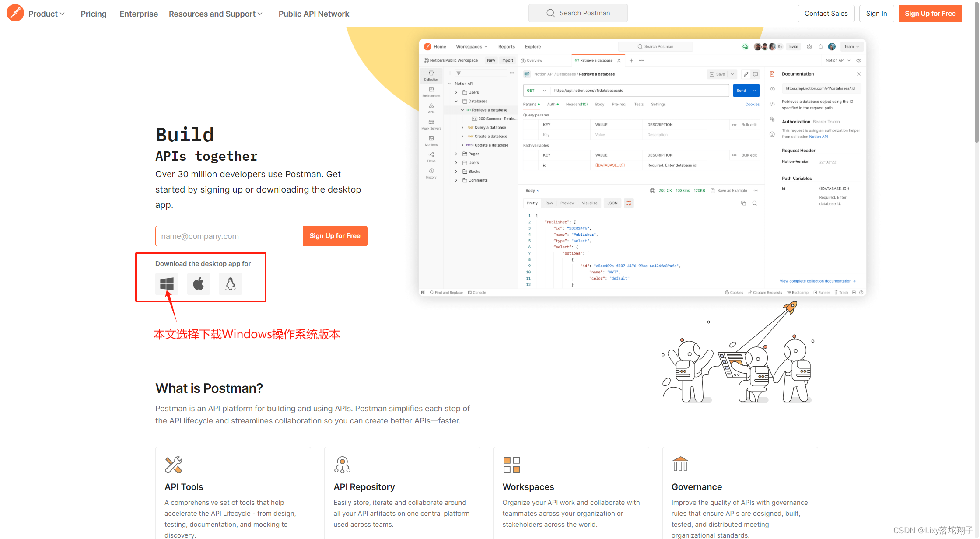Screen dimensions: 980x539
Task: Click the Linux penguin download icon
Action: [230, 284]
